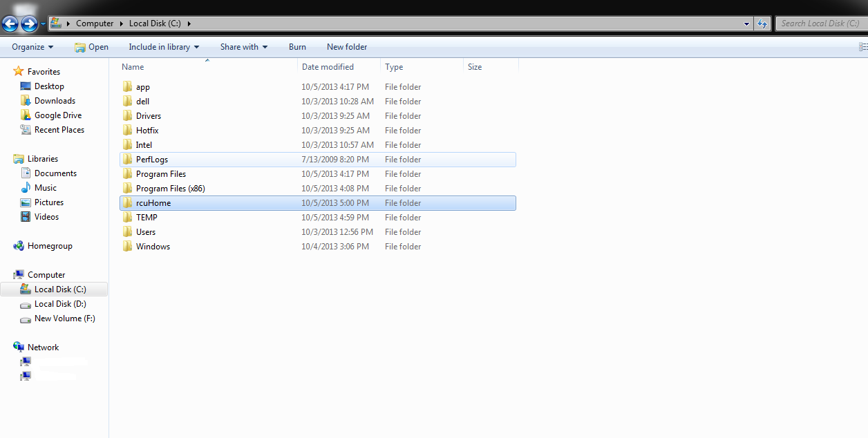Select Local Disk (D:) in sidebar
The width and height of the screenshot is (868, 438).
coord(60,303)
